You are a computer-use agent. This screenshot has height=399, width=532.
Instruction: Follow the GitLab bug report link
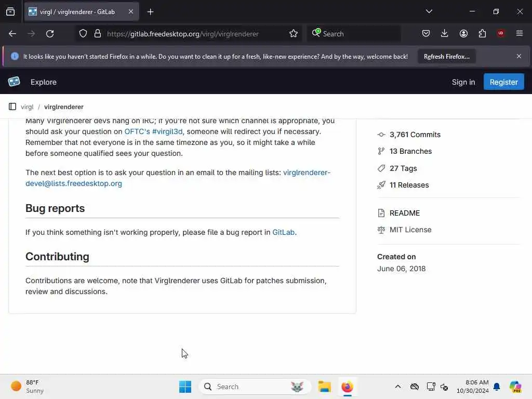283,232
